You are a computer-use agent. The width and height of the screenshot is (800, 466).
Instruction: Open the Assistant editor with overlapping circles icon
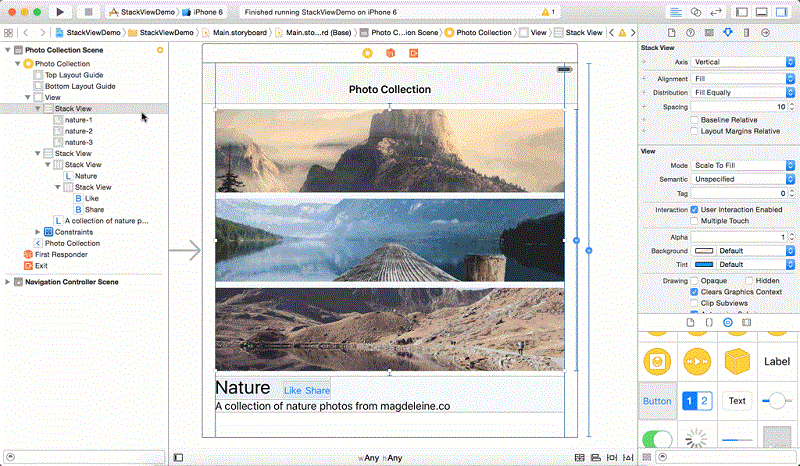(x=696, y=12)
